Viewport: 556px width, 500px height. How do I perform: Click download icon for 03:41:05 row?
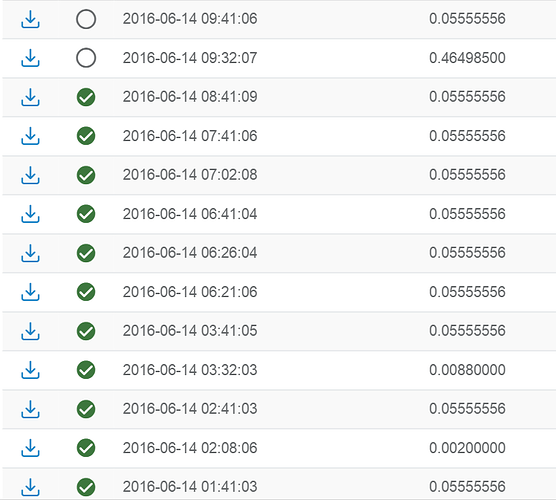point(30,331)
